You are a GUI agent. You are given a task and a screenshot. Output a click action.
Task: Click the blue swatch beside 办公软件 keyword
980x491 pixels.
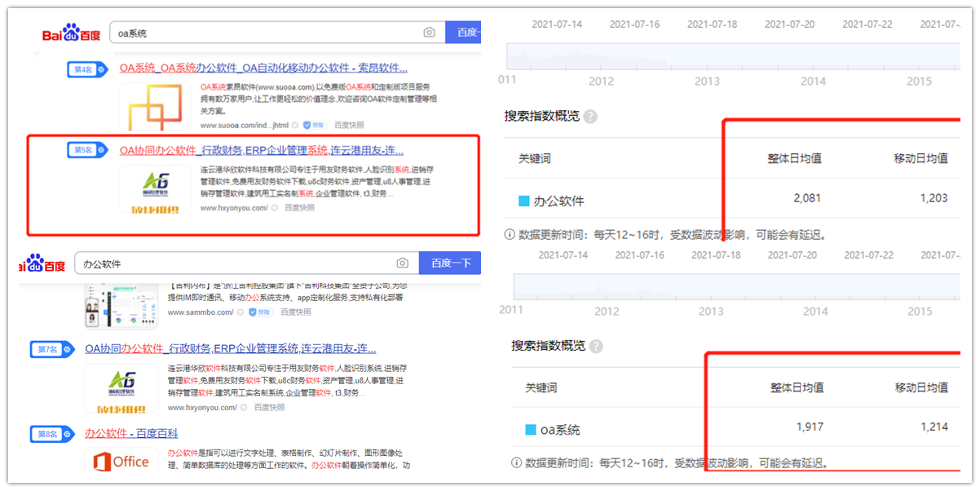[x=525, y=201]
